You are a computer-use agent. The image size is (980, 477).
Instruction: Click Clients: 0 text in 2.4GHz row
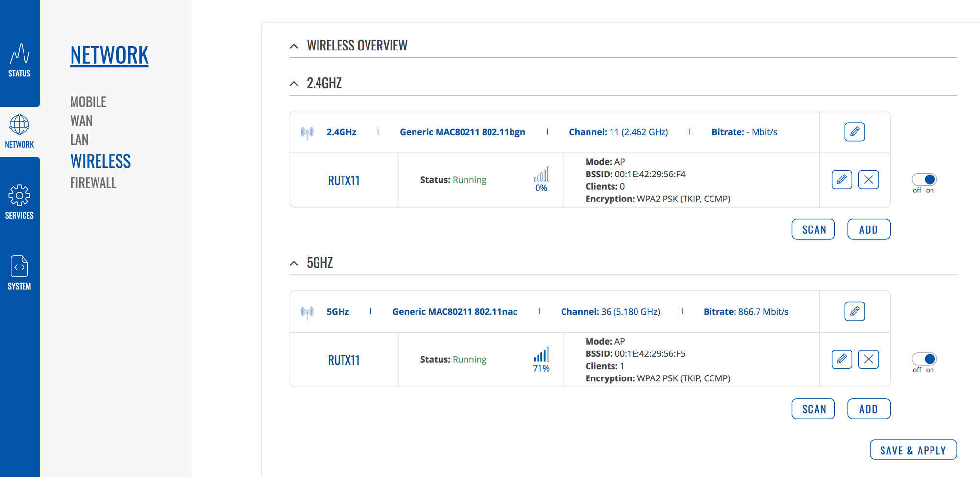pos(605,187)
